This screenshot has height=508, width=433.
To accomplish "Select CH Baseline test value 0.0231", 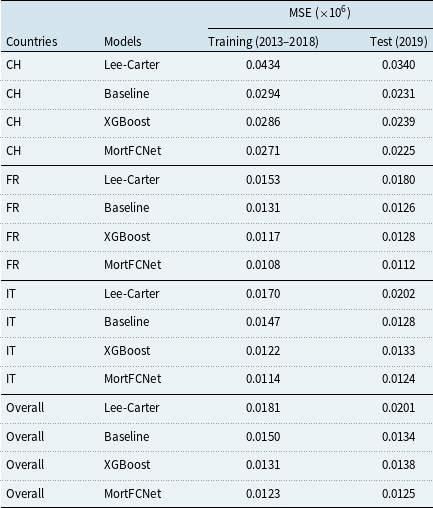I will point(399,94).
